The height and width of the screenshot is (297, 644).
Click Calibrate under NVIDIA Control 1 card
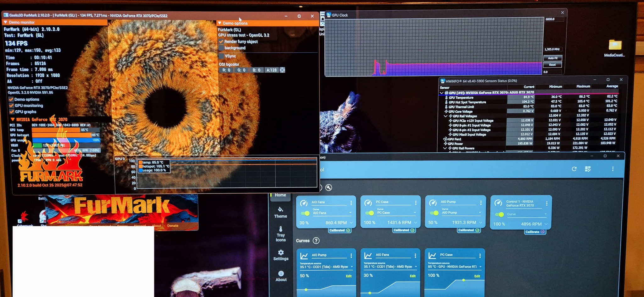[x=535, y=232]
